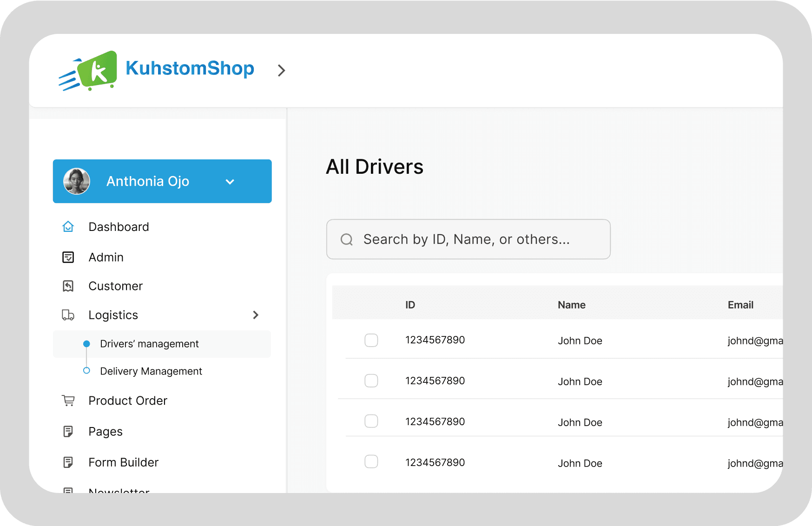Click the Logistics truck icon

click(68, 315)
